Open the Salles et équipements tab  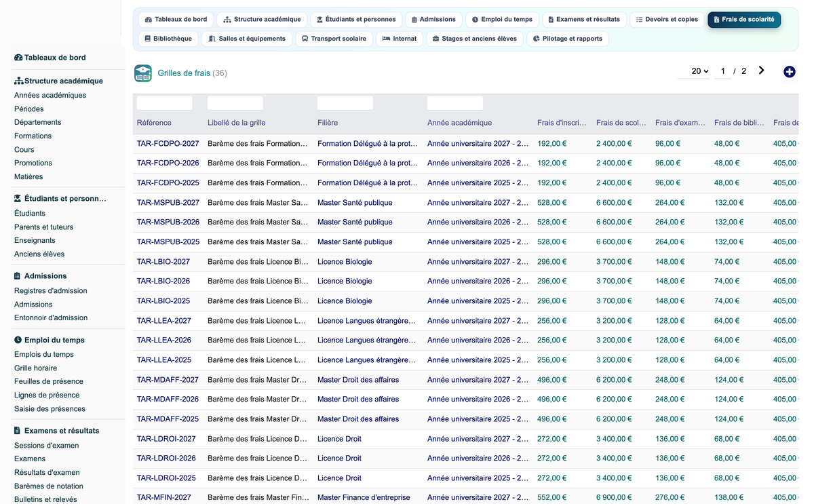point(247,39)
